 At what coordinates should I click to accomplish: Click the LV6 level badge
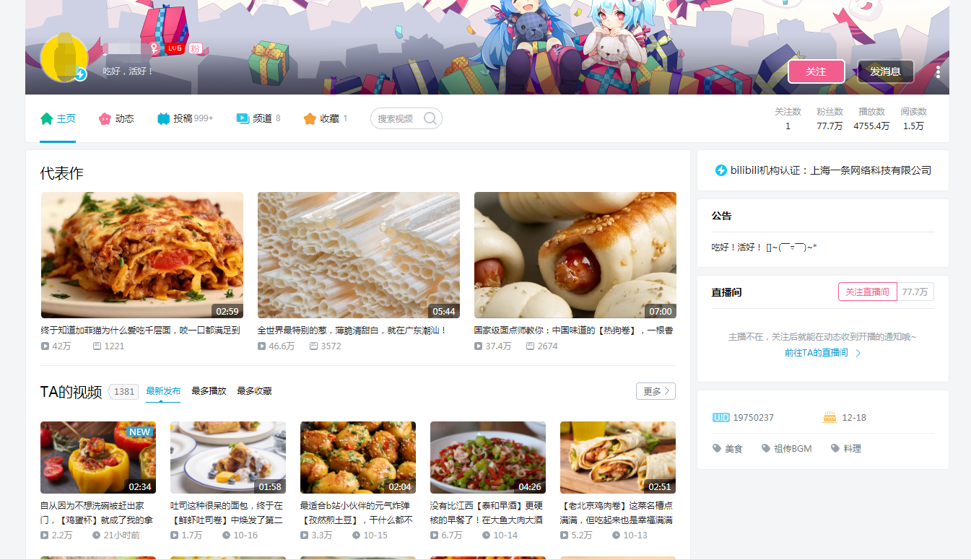[174, 48]
